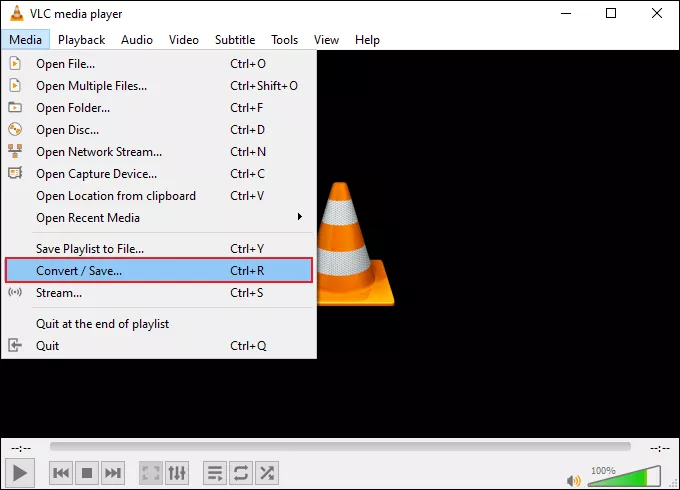Expand Open Recent Media submenu arrow
This screenshot has height=490, width=680.
coord(299,217)
